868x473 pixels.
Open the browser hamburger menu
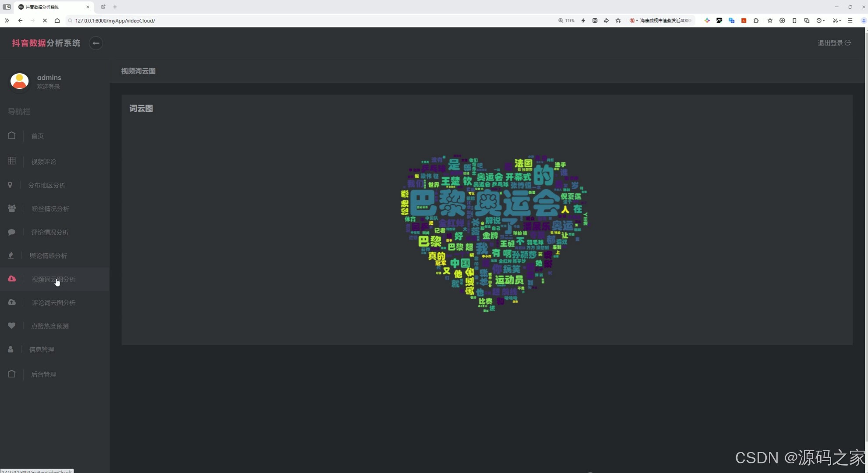pyautogui.click(x=850, y=21)
